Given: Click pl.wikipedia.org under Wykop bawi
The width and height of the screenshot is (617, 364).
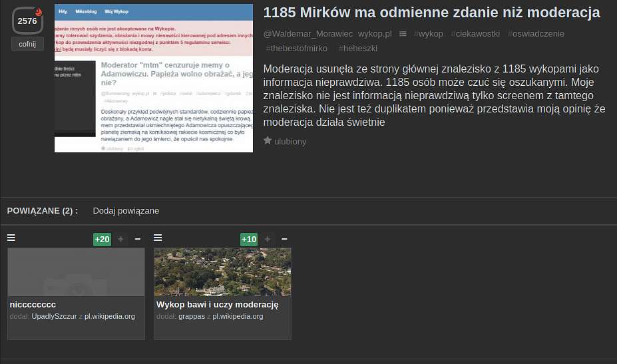Looking at the screenshot, I should click(x=238, y=316).
